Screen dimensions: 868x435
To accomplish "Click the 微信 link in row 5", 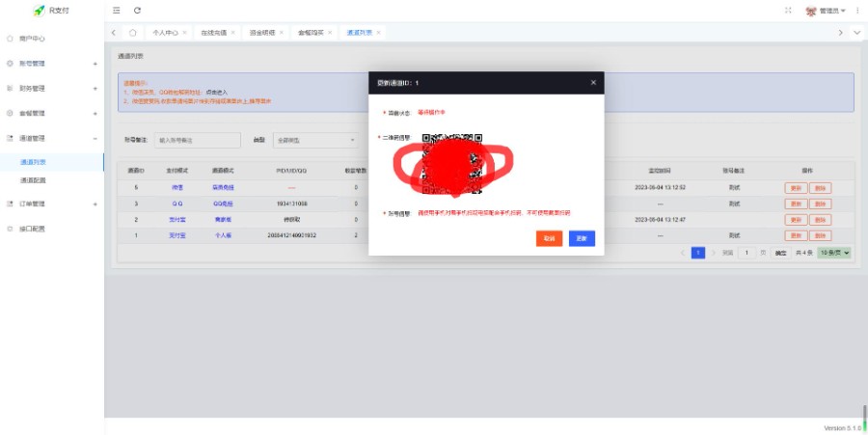I will (177, 188).
